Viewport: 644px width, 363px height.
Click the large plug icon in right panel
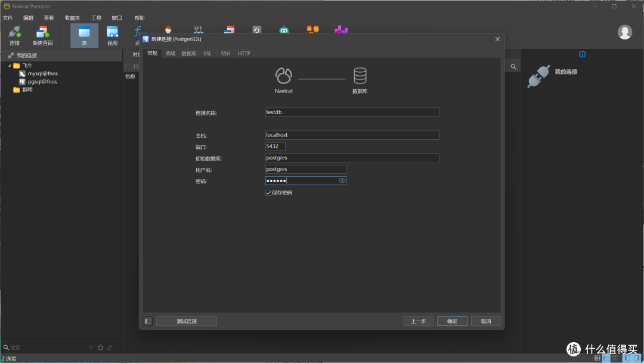pos(538,76)
